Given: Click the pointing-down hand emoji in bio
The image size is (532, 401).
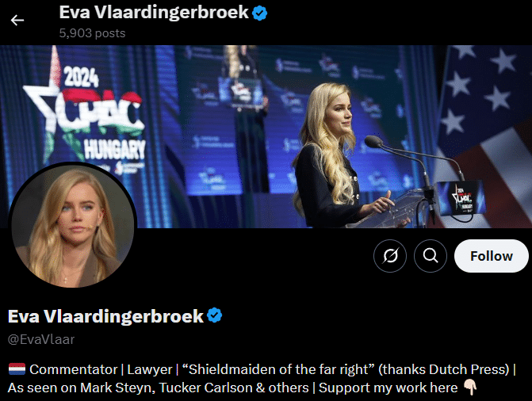Looking at the screenshot, I should point(470,387).
